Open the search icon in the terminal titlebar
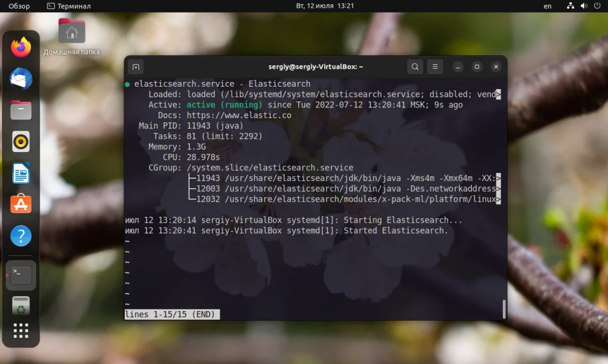 coord(415,67)
